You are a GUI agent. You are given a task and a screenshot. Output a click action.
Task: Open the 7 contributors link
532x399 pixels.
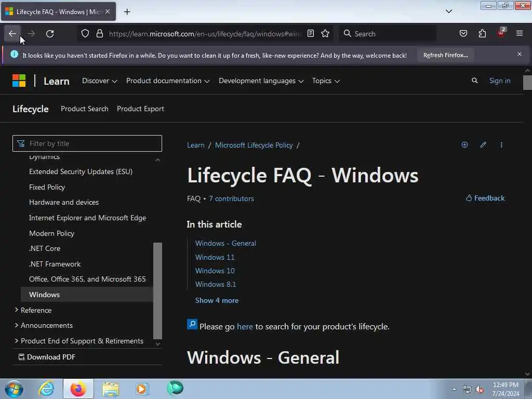click(231, 199)
